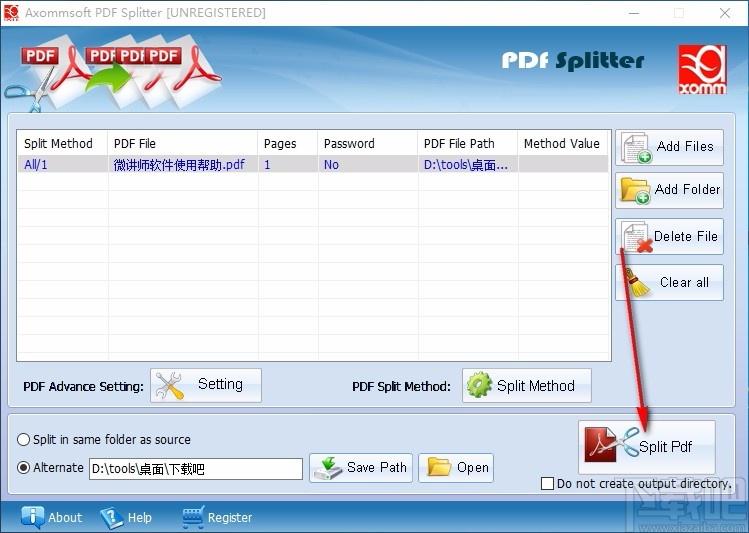Open the About dialog
Image resolution: width=749 pixels, height=533 pixels.
(x=52, y=518)
